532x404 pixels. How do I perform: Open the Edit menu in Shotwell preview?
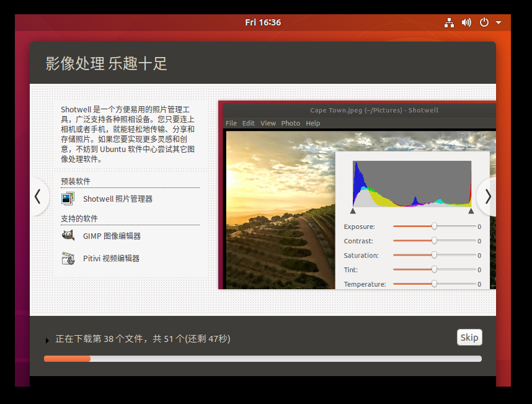[249, 123]
